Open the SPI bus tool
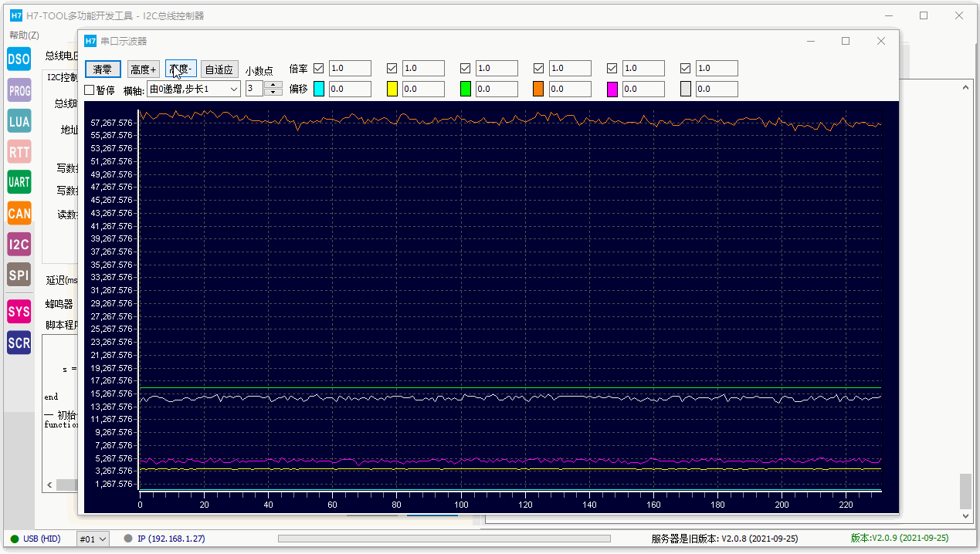This screenshot has height=554, width=980. coord(19,275)
